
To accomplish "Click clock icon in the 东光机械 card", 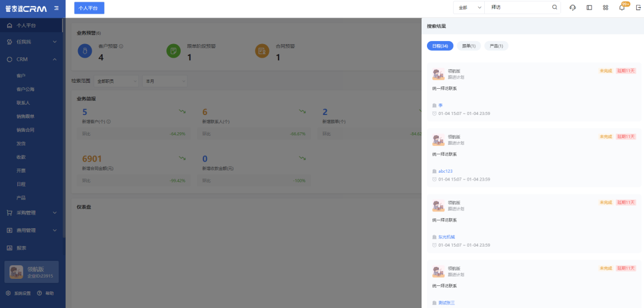I will pos(435,245).
